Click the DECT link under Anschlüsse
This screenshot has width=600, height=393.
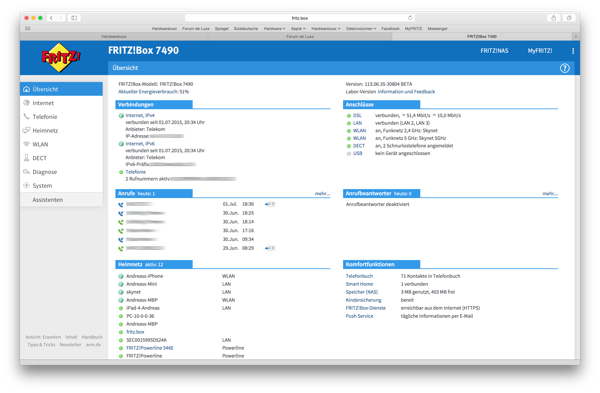click(359, 146)
